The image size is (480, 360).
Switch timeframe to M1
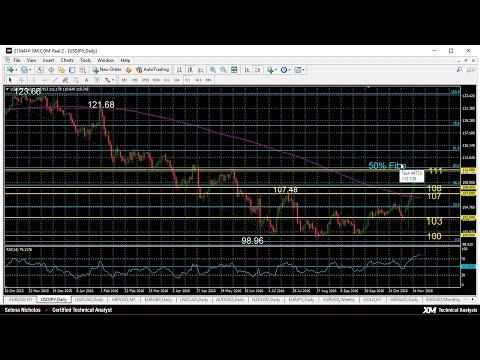click(124, 80)
